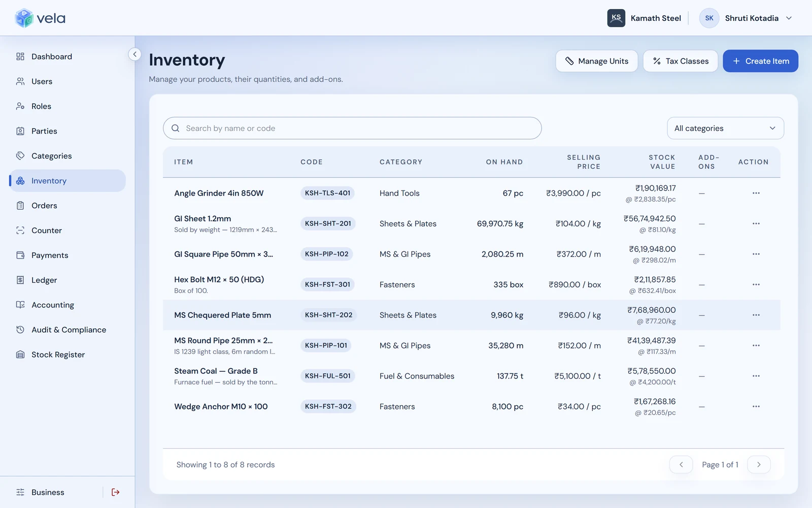Open Dashboard in the sidebar
This screenshot has width=812, height=508.
tap(67, 56)
